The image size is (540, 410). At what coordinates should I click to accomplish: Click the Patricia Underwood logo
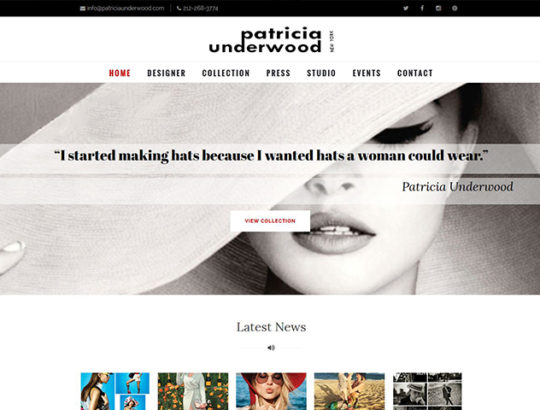point(271,41)
